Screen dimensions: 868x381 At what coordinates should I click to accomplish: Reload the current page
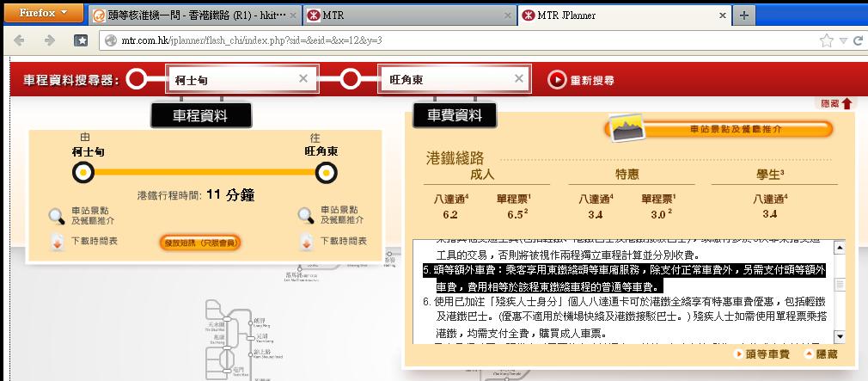click(x=859, y=40)
